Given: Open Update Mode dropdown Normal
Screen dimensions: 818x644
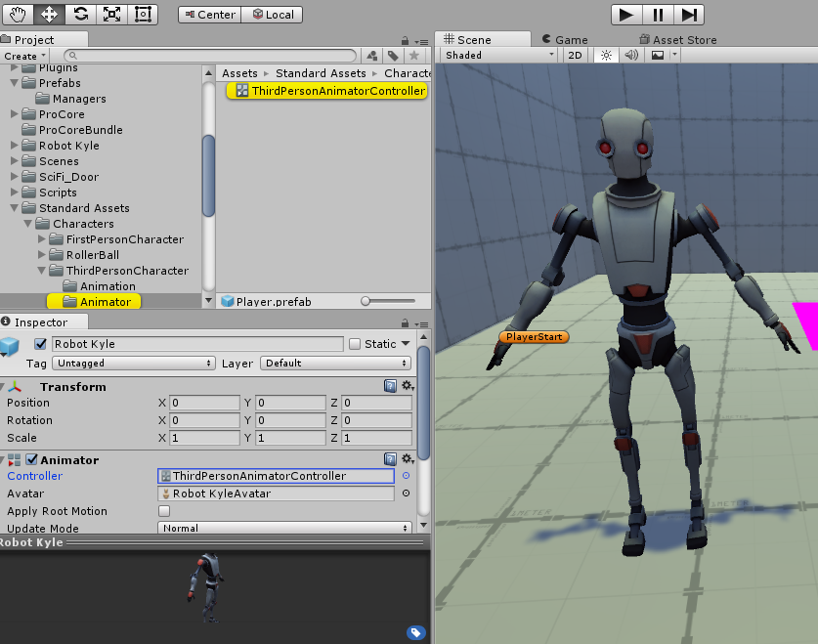Looking at the screenshot, I should point(284,528).
